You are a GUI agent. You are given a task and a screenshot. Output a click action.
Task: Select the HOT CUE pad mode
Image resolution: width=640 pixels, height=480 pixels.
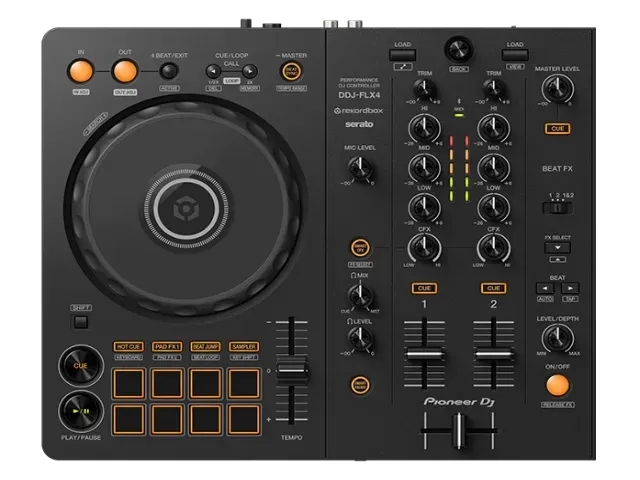pos(128,347)
